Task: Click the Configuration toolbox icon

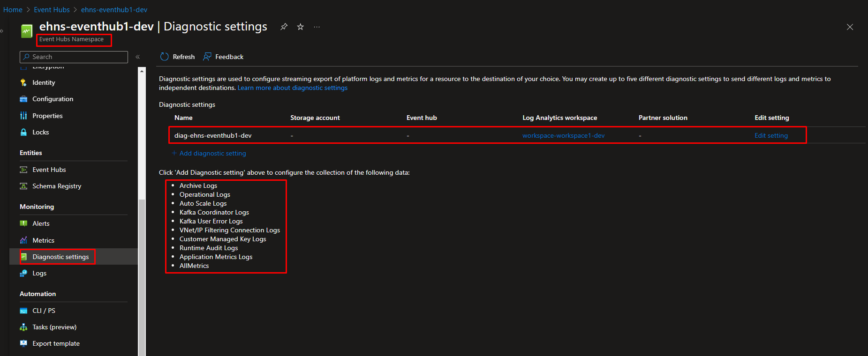Action: (x=23, y=99)
